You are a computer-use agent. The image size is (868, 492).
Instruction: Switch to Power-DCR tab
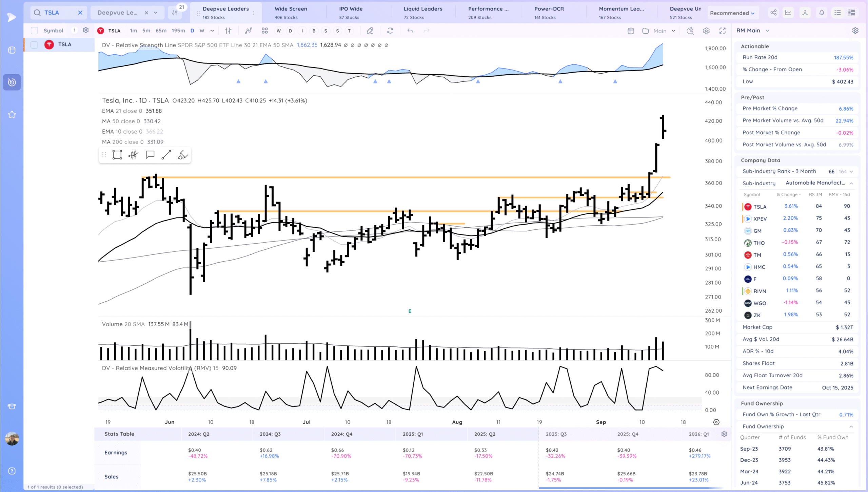click(549, 13)
